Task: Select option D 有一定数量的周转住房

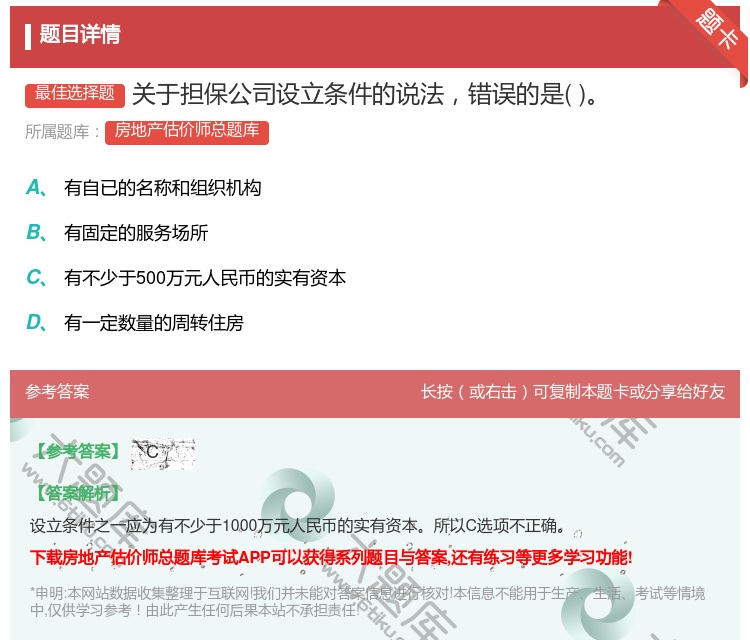Action: point(154,323)
